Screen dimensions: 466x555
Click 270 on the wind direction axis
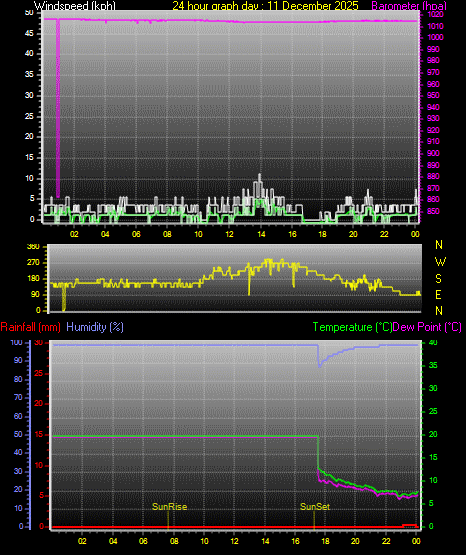pyautogui.click(x=33, y=263)
